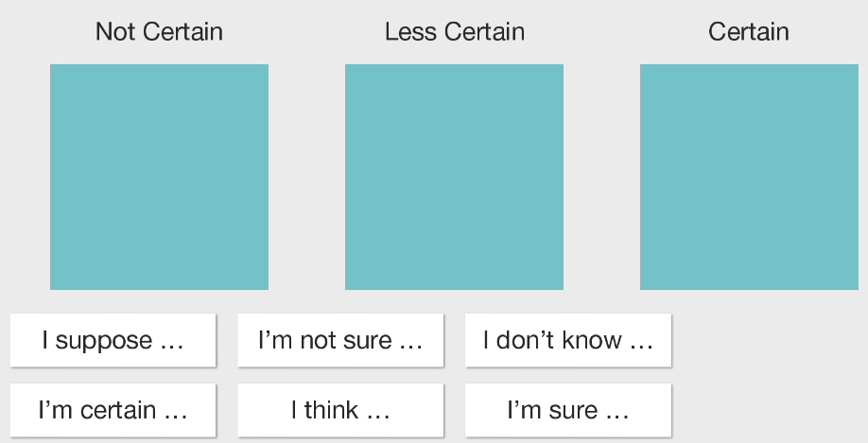Click the word 'suppose' on its card
This screenshot has height=443, width=868.
(x=103, y=342)
